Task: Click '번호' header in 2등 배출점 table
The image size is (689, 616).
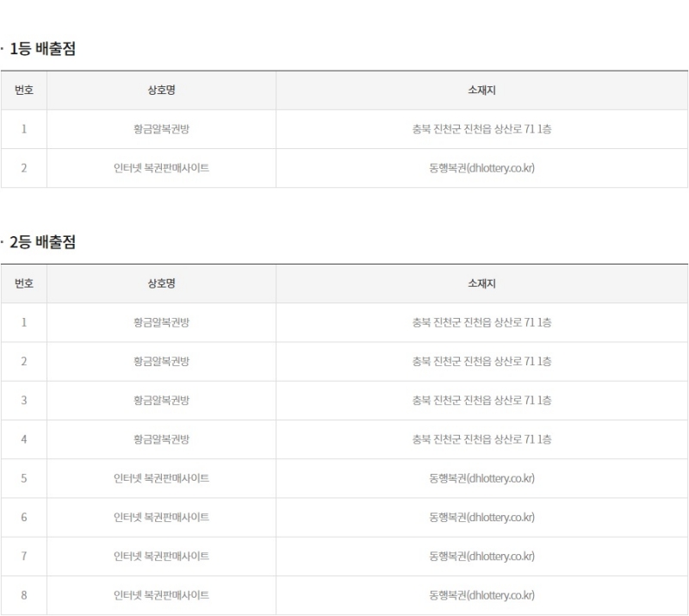Action: tap(24, 283)
